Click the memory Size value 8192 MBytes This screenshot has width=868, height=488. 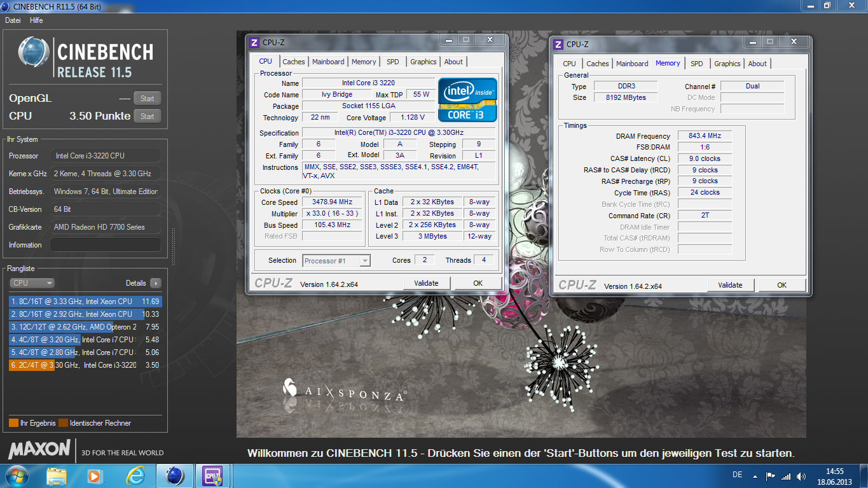pos(626,97)
